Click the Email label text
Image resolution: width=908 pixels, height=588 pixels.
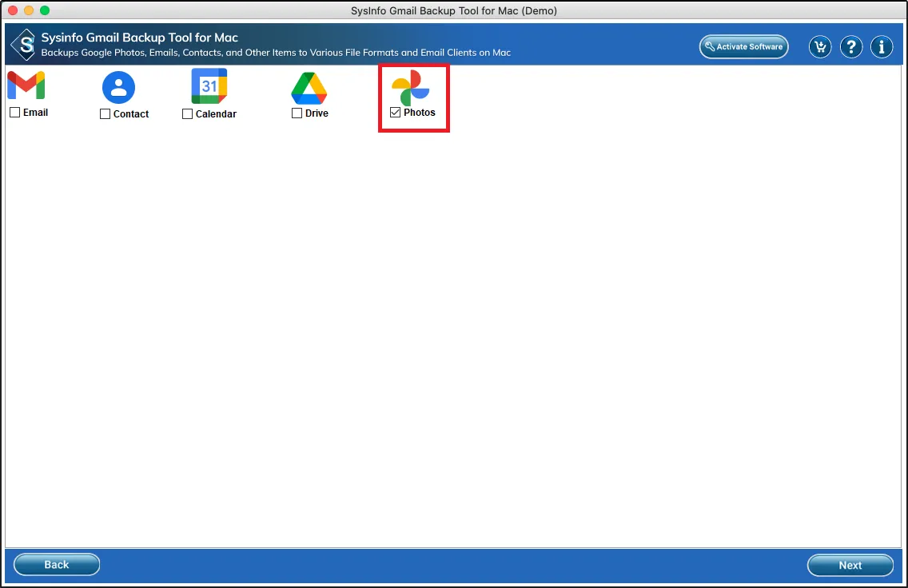coord(35,113)
